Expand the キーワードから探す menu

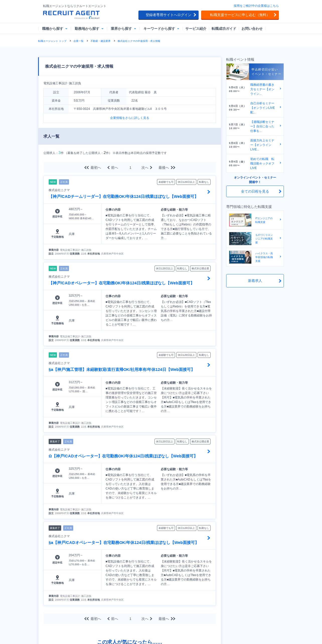pos(161,29)
